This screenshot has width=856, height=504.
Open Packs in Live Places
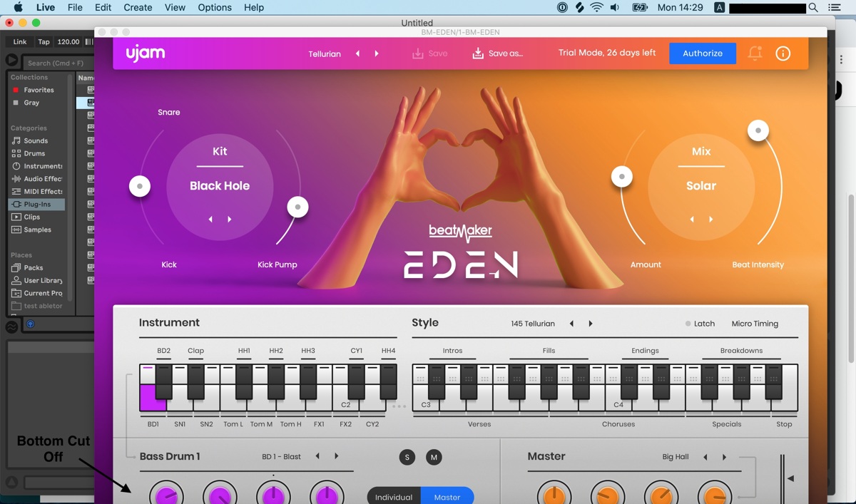(34, 267)
